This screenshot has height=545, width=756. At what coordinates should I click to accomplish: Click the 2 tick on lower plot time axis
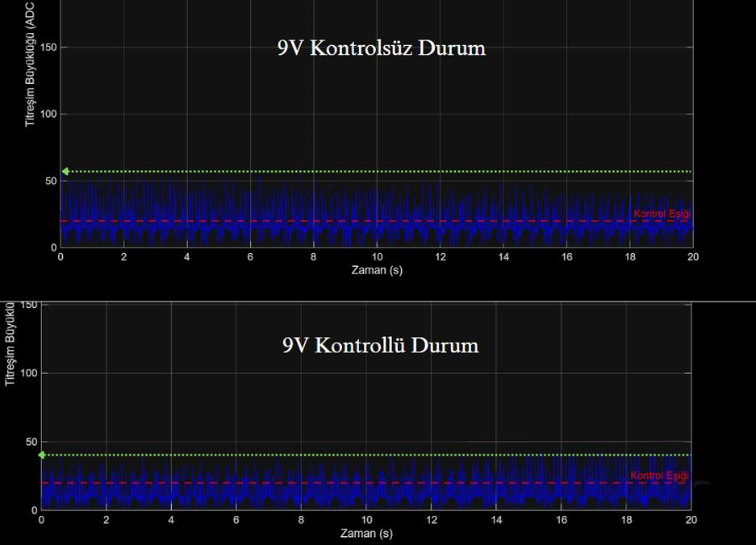(x=107, y=521)
